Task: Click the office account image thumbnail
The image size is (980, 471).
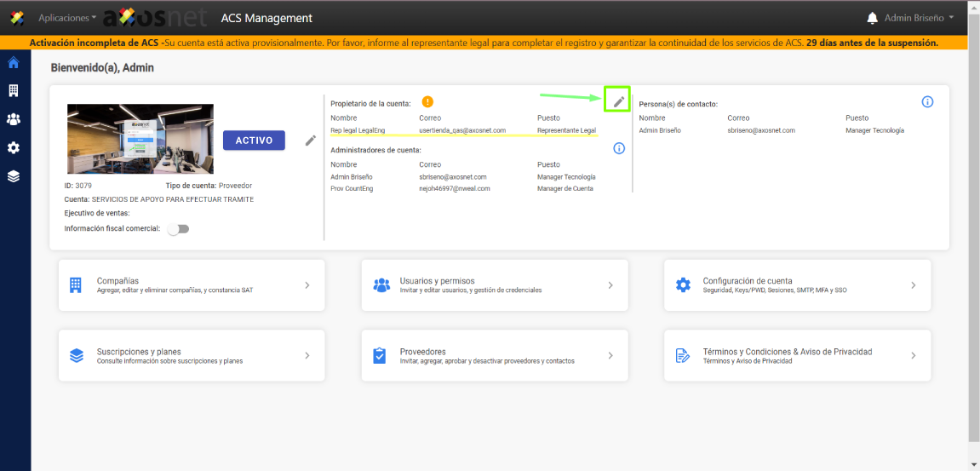Action: (140, 139)
